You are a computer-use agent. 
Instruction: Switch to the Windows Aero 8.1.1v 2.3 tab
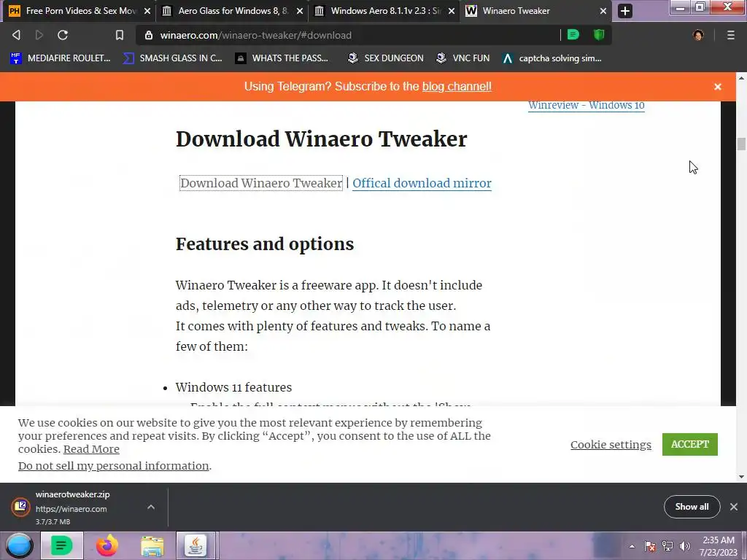tap(384, 10)
